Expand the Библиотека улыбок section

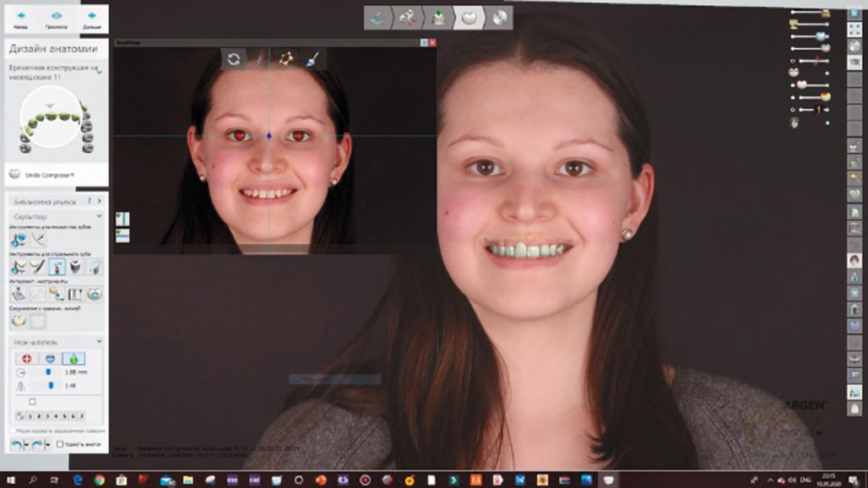point(99,201)
